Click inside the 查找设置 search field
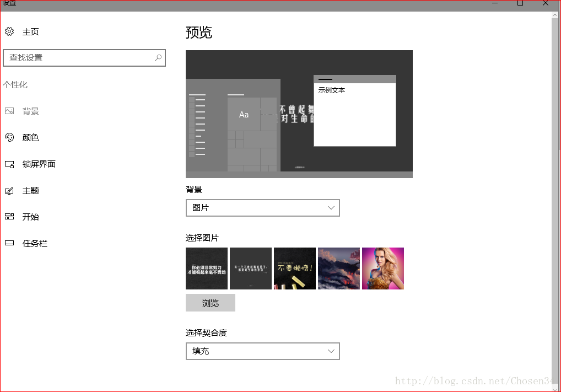The image size is (561, 392). click(83, 57)
